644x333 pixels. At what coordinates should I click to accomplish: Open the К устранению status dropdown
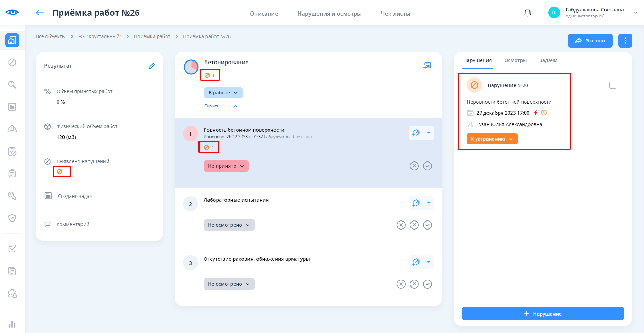click(492, 139)
